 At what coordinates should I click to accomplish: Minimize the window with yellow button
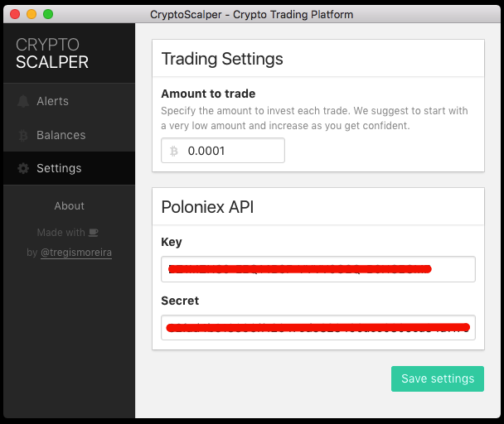tap(31, 14)
